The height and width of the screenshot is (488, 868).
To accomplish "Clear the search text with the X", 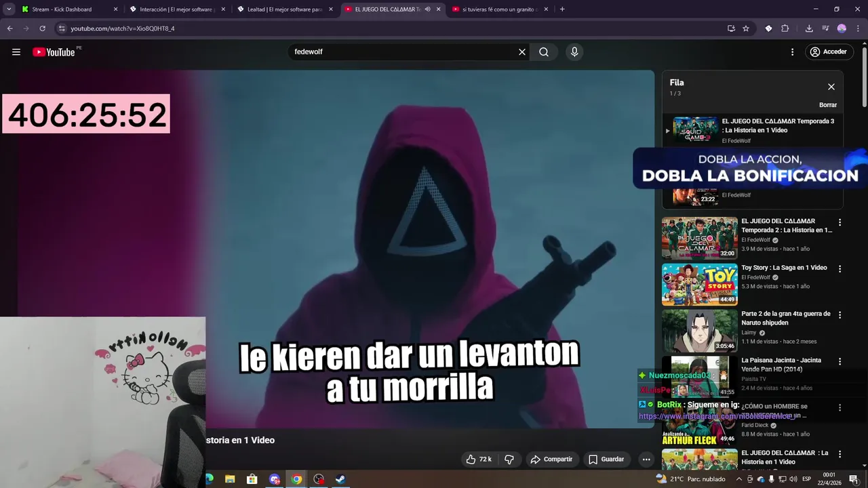I will [522, 52].
